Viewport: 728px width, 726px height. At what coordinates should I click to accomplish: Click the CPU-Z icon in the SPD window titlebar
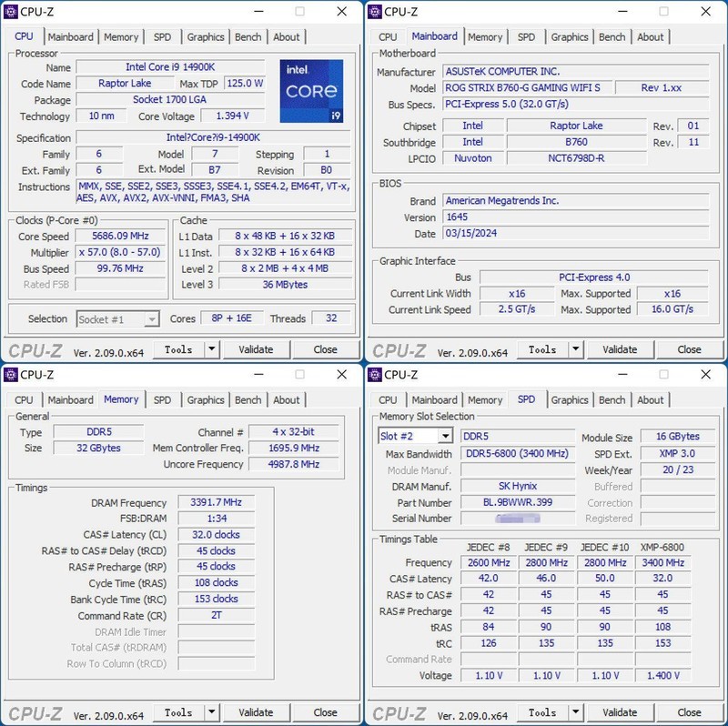coord(375,375)
